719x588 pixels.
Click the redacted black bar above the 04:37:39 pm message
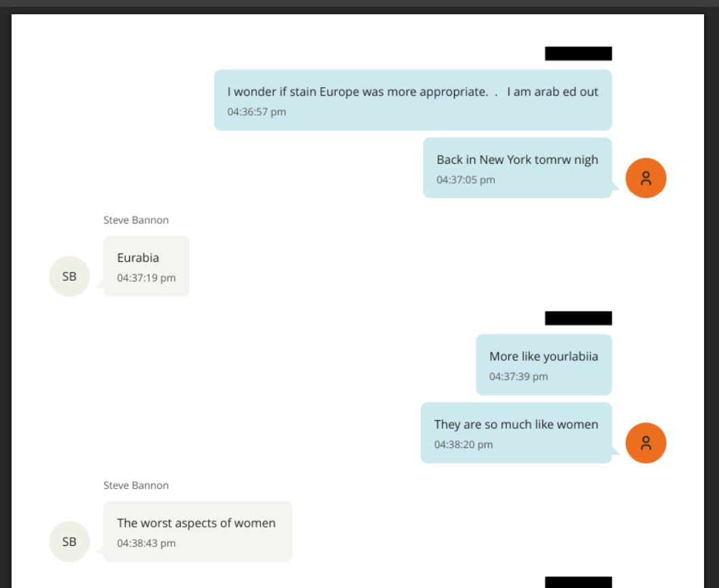[x=578, y=318]
